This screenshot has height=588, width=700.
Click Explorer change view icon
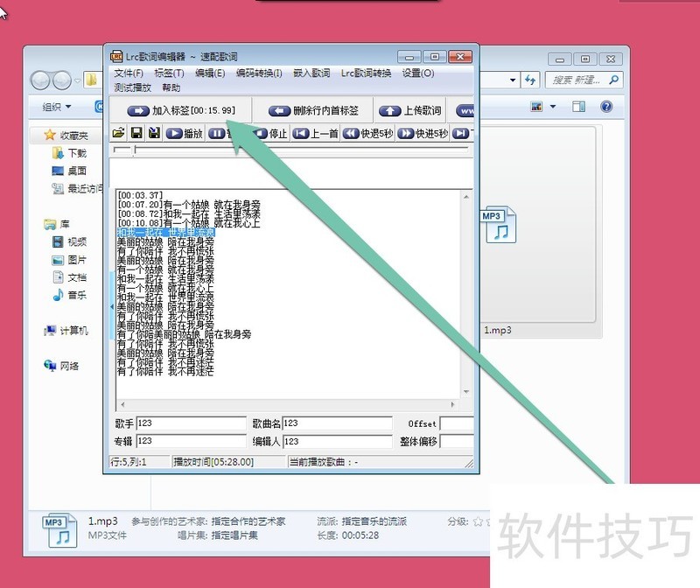[536, 107]
